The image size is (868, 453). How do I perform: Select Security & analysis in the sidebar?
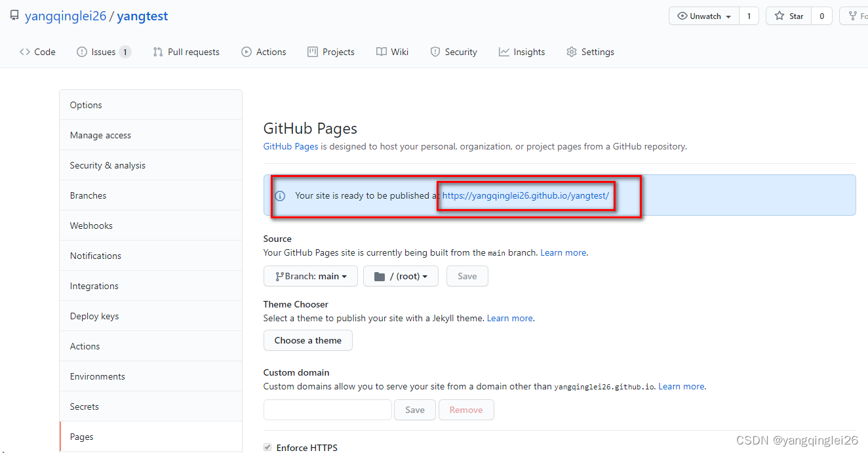pyautogui.click(x=151, y=165)
